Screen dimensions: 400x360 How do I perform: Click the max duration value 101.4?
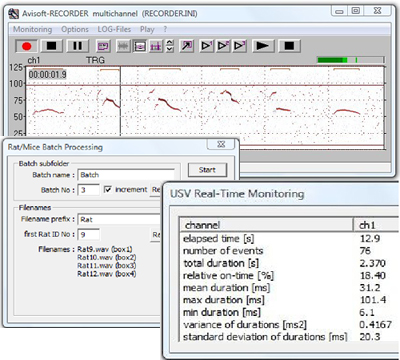(373, 300)
